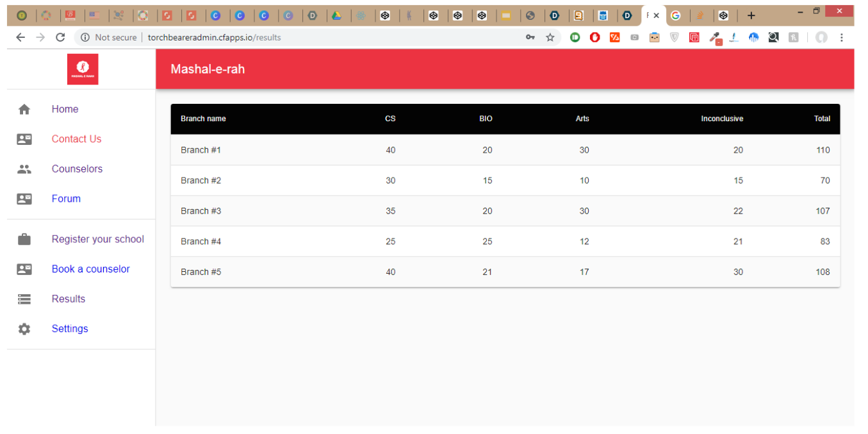Click Total value 107 for Branch #3
868x434 pixels.
pos(823,211)
